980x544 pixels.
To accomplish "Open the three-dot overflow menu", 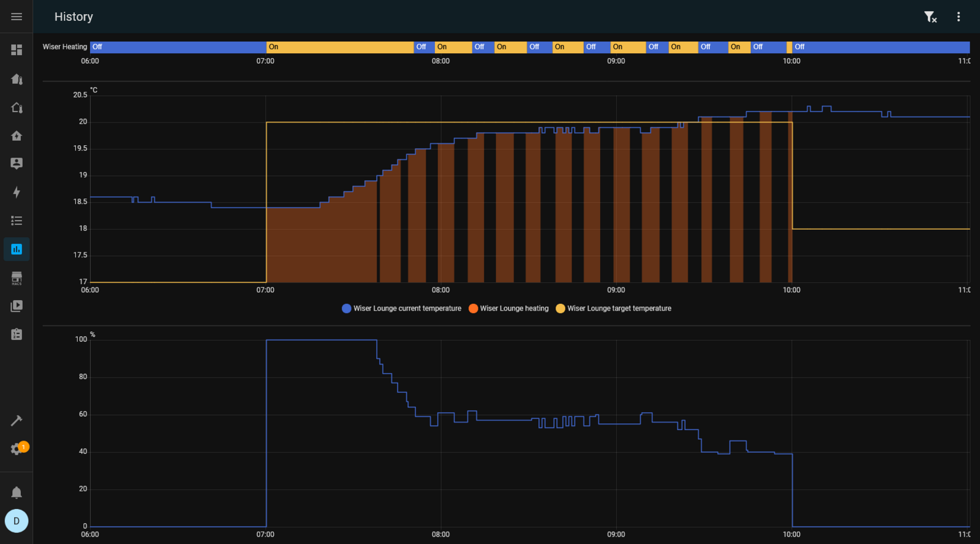I will coord(959,17).
